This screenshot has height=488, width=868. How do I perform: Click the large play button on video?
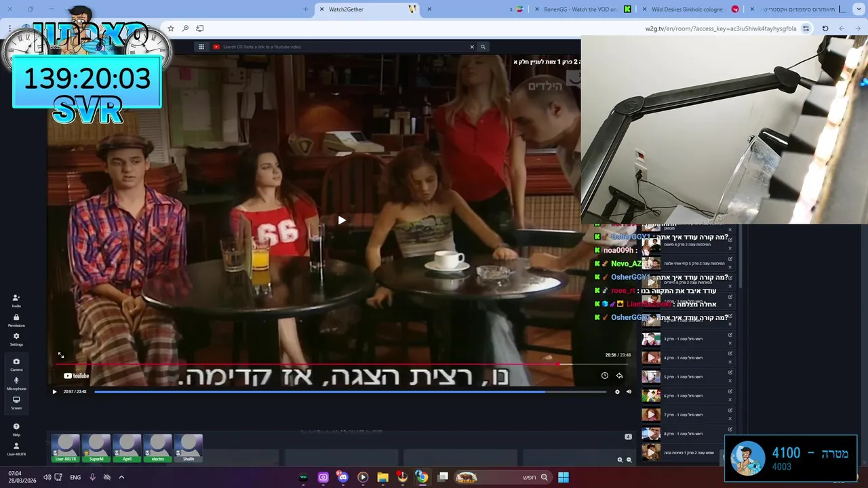(342, 220)
